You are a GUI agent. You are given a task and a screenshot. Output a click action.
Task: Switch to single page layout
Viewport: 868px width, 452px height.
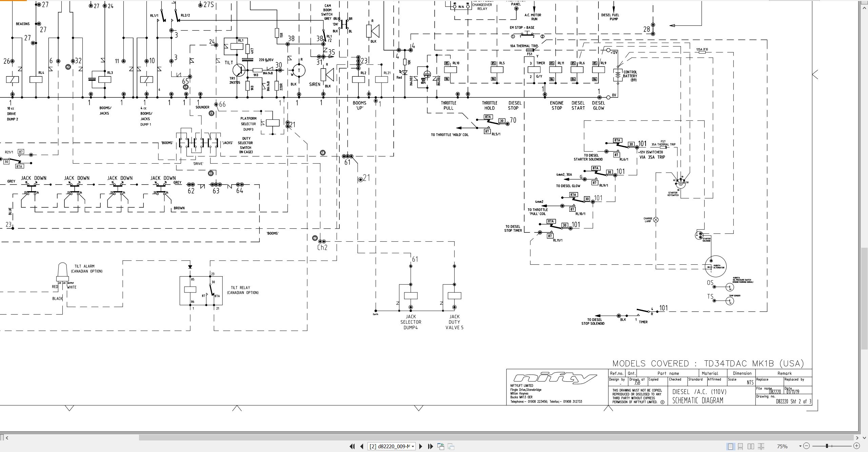730,447
